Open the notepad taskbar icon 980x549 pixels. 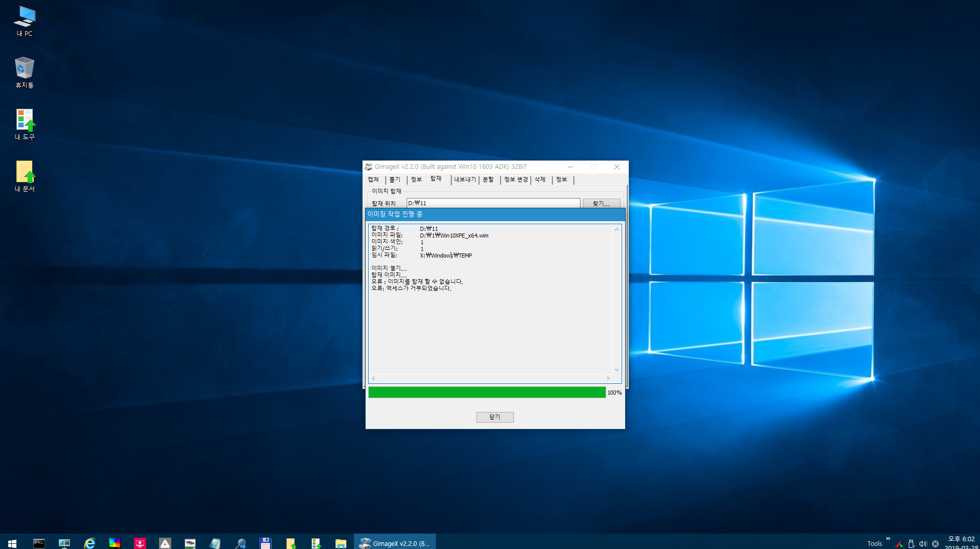215,543
